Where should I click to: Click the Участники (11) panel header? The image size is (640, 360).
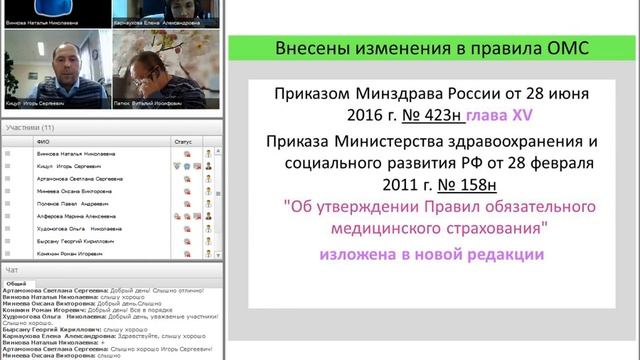[112, 128]
